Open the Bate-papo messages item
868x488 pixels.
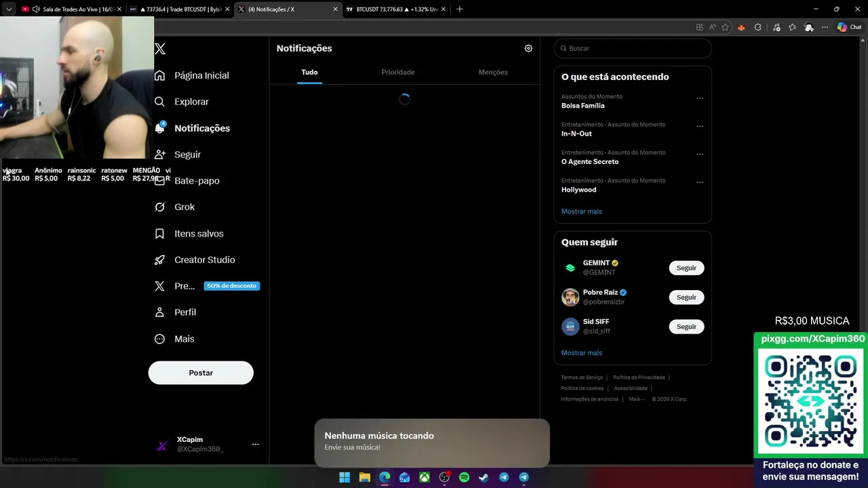[187, 181]
